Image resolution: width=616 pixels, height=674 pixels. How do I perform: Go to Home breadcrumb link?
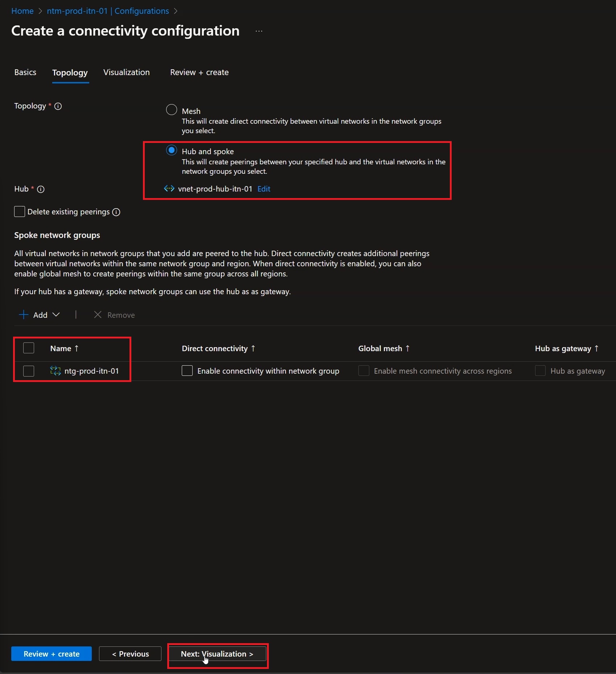[22, 11]
